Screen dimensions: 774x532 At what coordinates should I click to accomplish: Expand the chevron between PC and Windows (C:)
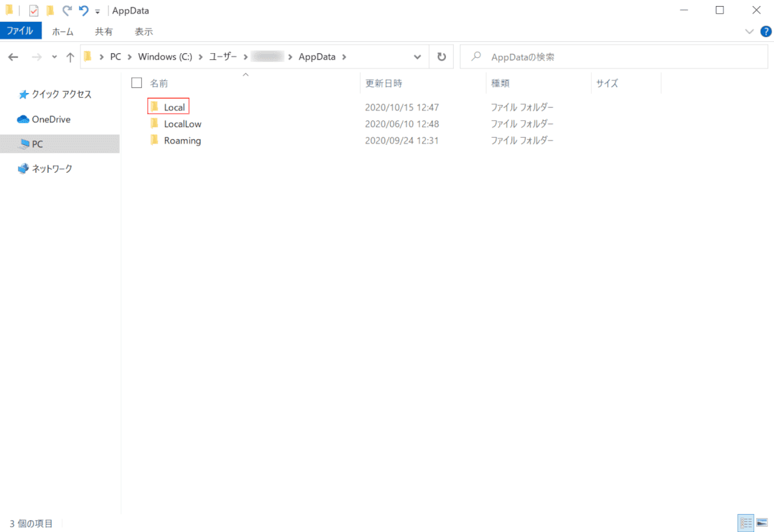[x=129, y=57]
